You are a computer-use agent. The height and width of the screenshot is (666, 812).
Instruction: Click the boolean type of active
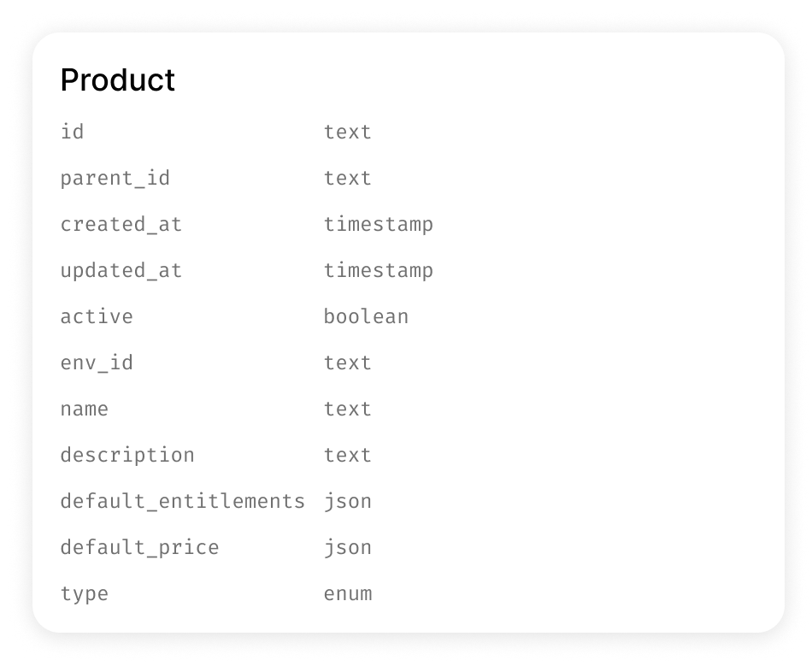pyautogui.click(x=366, y=316)
